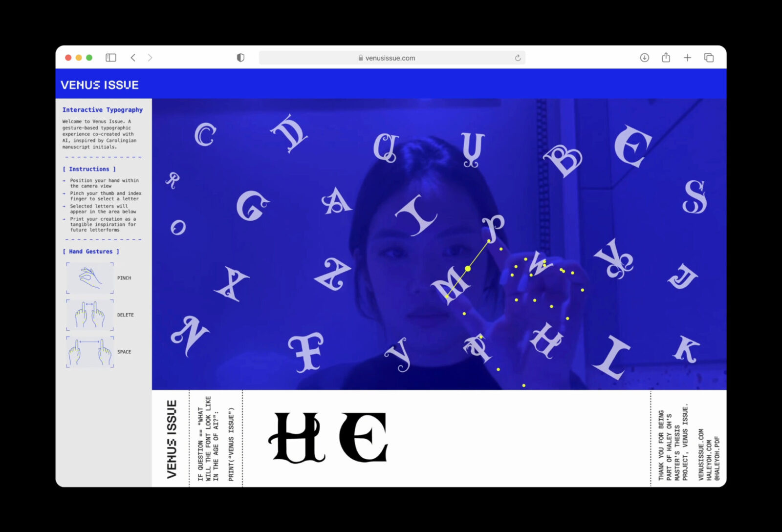Show the tab overview icon

pos(709,58)
